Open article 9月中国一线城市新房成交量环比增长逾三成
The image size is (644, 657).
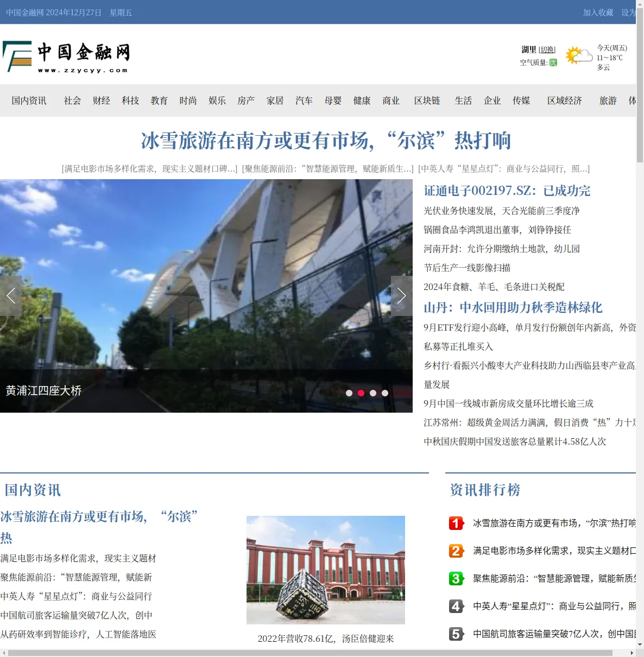click(509, 403)
